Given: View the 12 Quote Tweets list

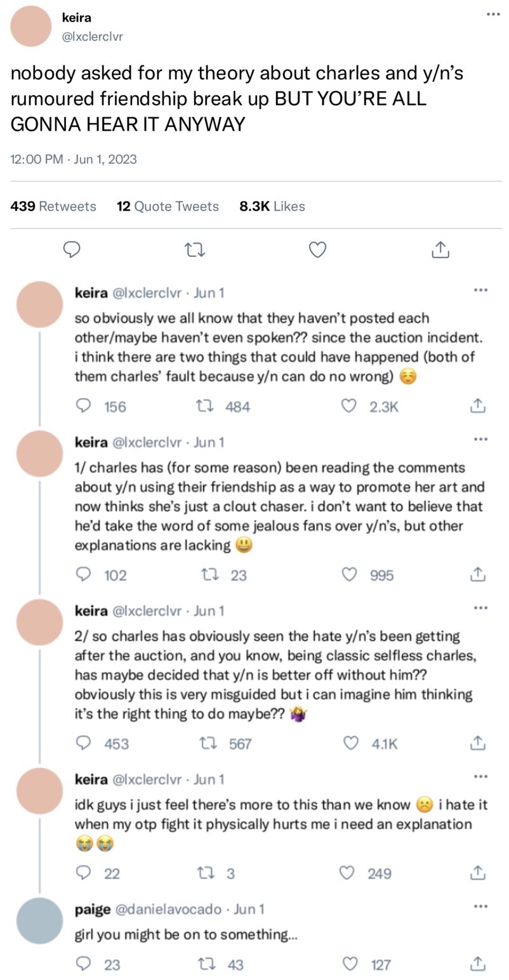Looking at the screenshot, I should [168, 206].
